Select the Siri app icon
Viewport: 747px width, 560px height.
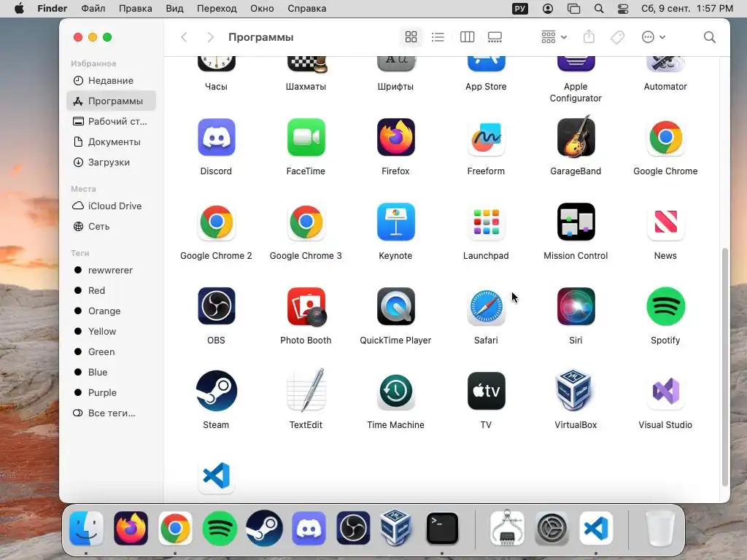tap(576, 306)
